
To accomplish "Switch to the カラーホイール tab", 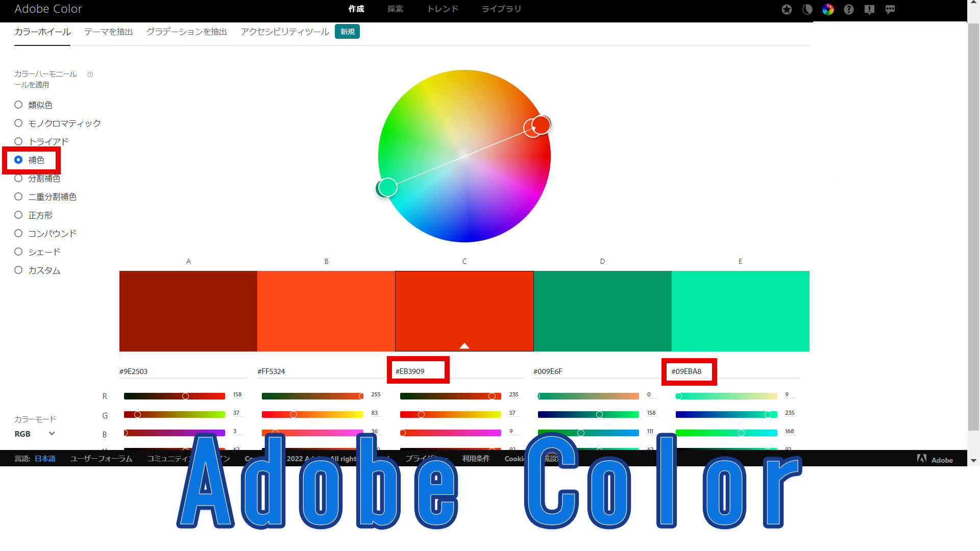I will (x=42, y=32).
